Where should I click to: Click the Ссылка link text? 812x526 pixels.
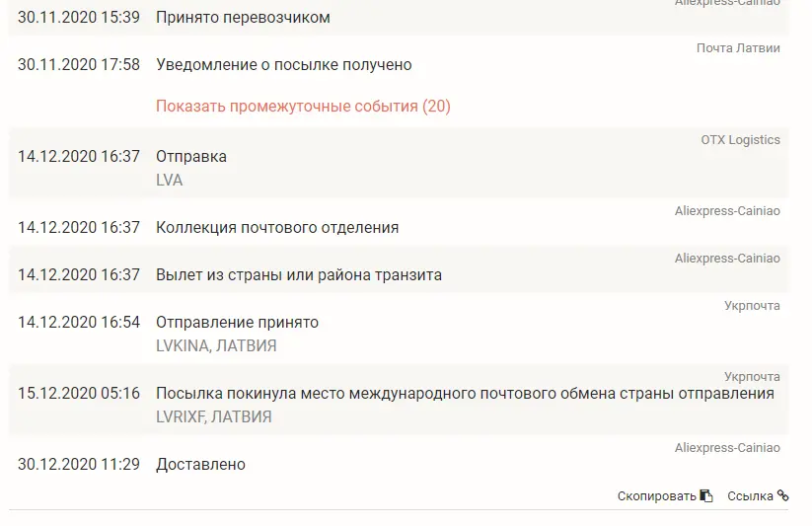pyautogui.click(x=750, y=496)
